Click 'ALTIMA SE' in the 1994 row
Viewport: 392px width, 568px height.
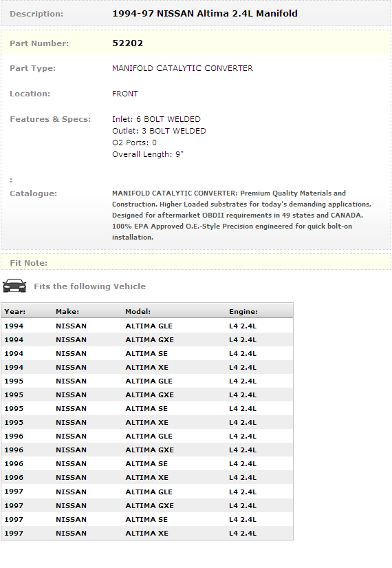146,354
